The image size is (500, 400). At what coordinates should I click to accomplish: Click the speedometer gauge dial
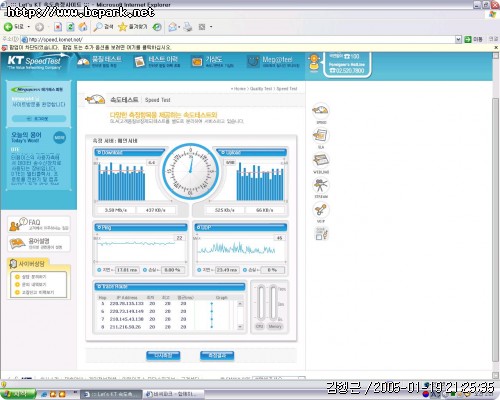click(191, 171)
